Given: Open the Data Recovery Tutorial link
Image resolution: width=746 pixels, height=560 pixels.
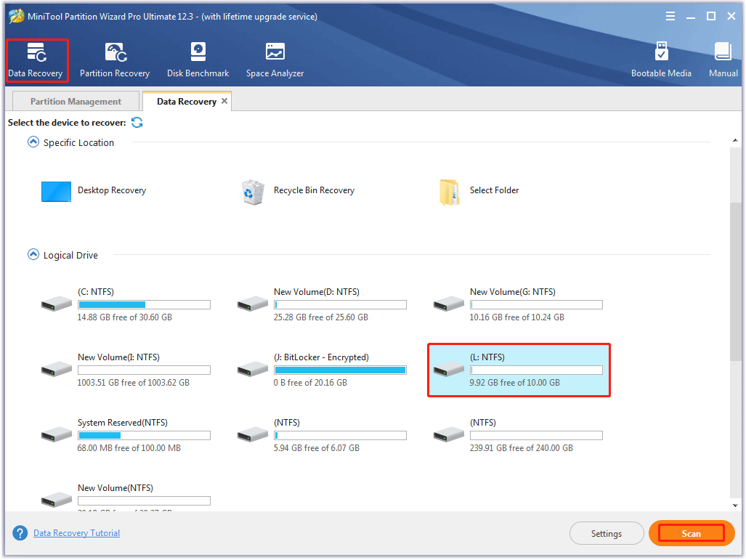Looking at the screenshot, I should (76, 533).
